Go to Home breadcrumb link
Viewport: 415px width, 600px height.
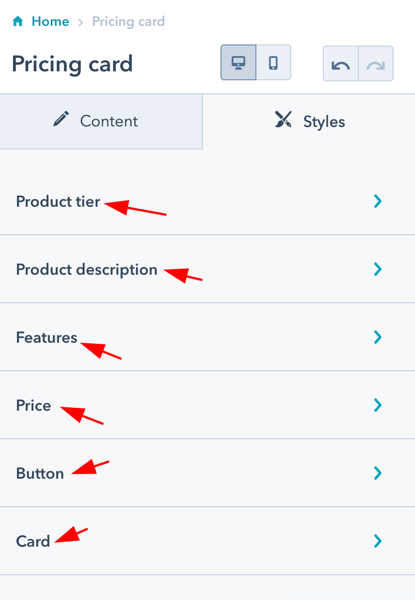tap(50, 21)
